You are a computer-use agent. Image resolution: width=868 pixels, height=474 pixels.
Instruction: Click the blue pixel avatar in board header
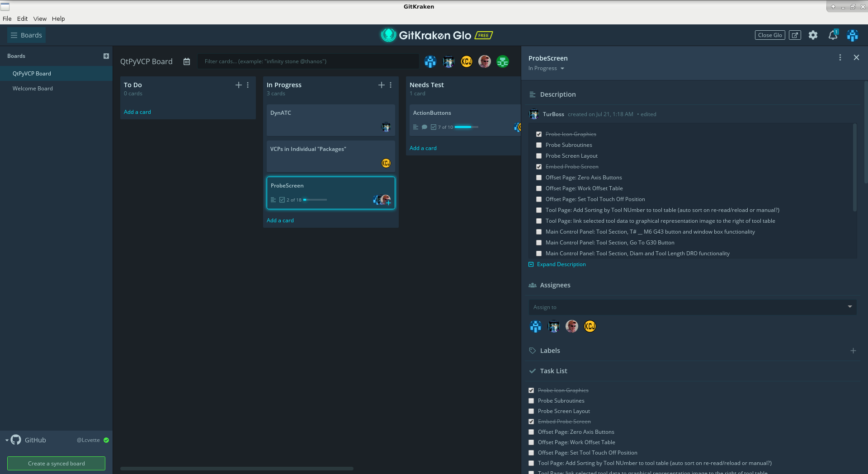pos(430,61)
